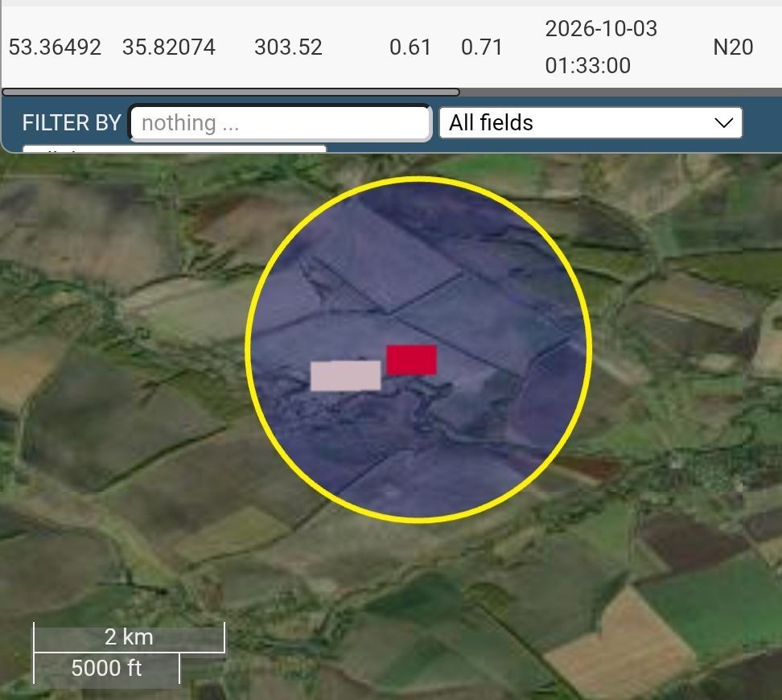Click the red rectangle marker on the map
The height and width of the screenshot is (700, 782).
(411, 360)
